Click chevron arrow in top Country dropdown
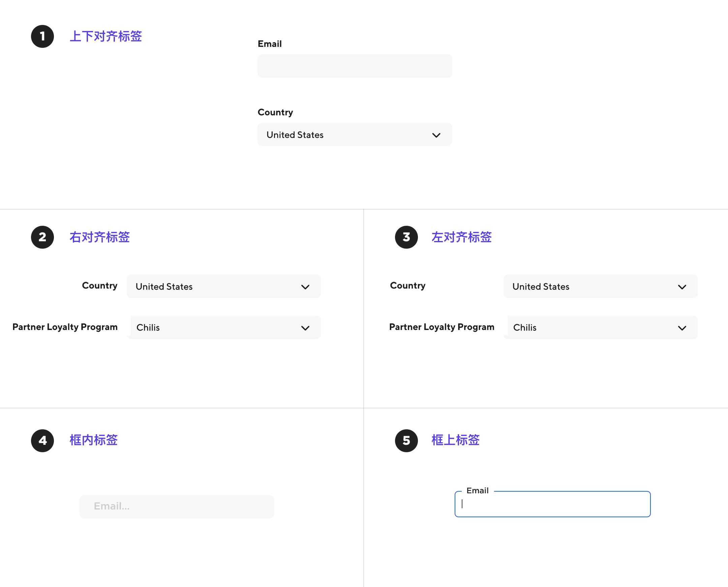The width and height of the screenshot is (728, 587). click(x=436, y=135)
